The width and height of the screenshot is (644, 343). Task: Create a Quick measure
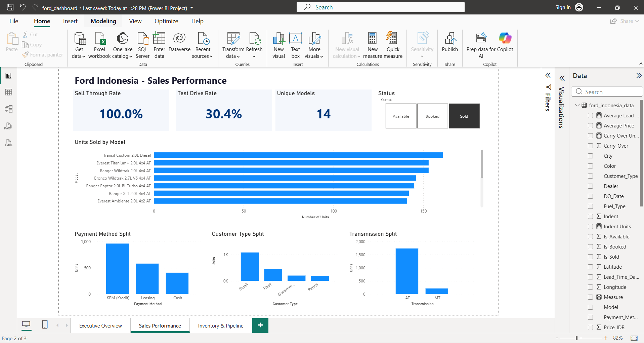click(x=393, y=45)
